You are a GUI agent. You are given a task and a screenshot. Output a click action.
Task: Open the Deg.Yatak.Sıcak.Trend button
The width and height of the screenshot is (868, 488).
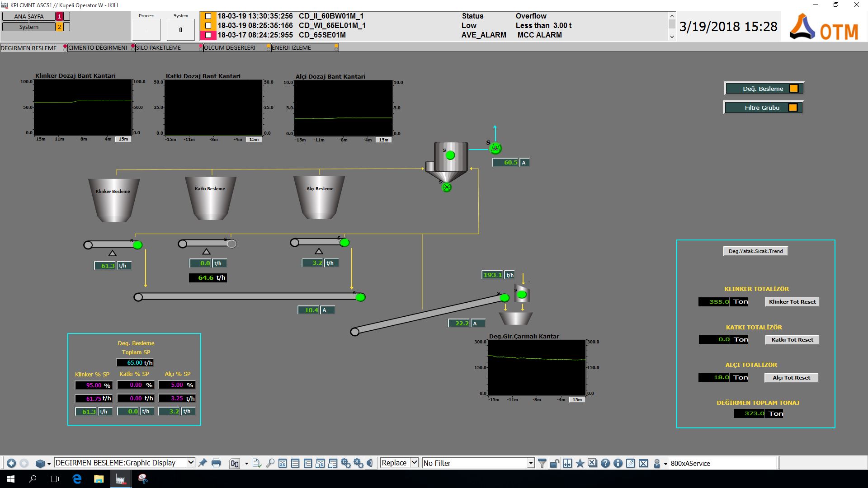[755, 251]
